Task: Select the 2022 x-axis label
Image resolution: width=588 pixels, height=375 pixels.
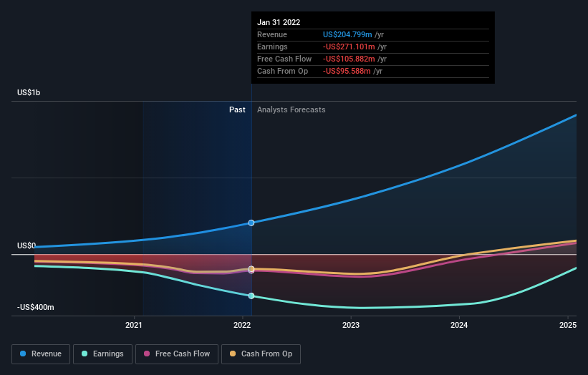Action: coord(242,325)
